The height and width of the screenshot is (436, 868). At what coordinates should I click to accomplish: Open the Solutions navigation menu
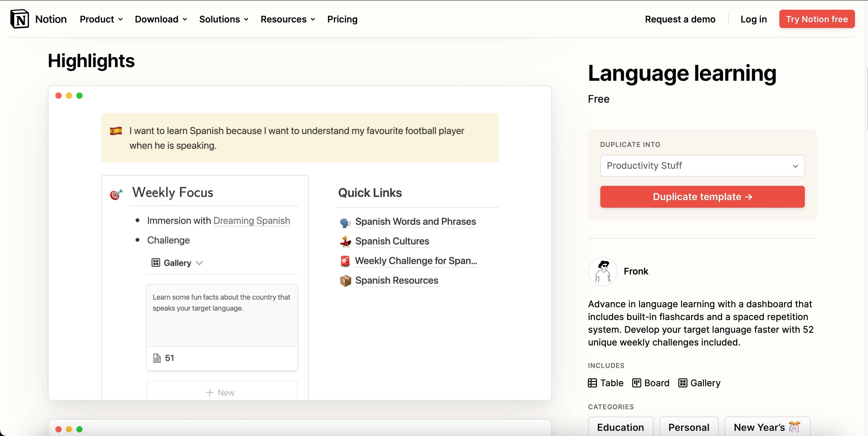[224, 19]
